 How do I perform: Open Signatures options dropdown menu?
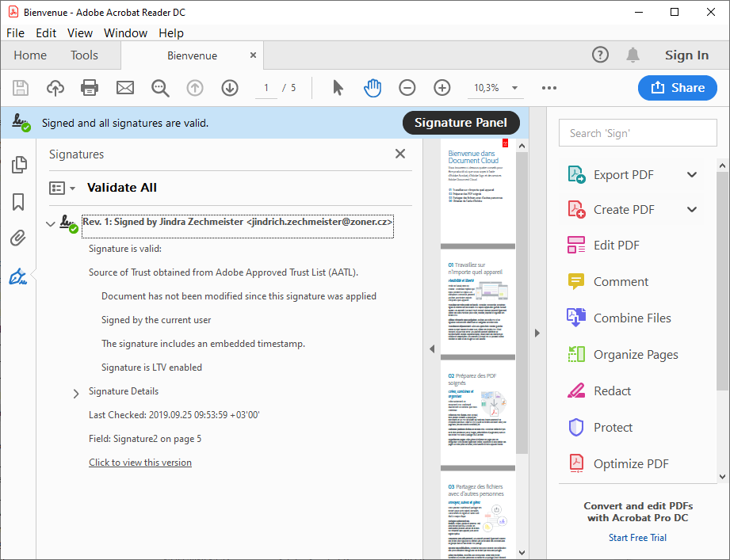pyautogui.click(x=62, y=188)
